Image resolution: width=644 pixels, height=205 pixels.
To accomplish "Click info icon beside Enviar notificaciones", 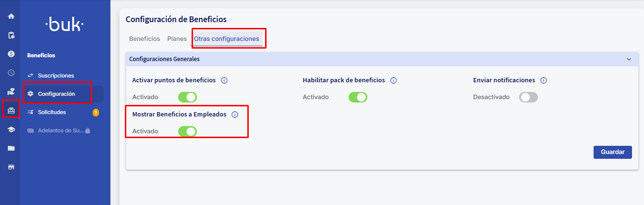I will coord(544,80).
